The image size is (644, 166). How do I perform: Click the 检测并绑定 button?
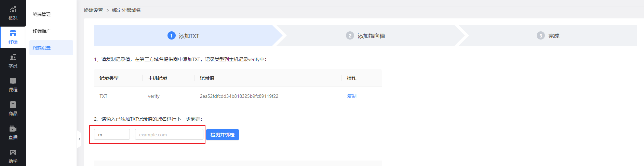pyautogui.click(x=223, y=135)
